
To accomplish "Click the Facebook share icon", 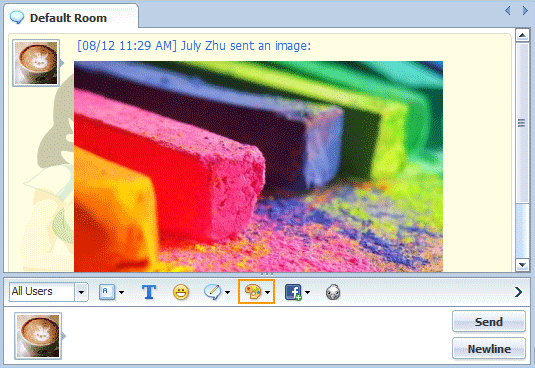I will tap(293, 292).
